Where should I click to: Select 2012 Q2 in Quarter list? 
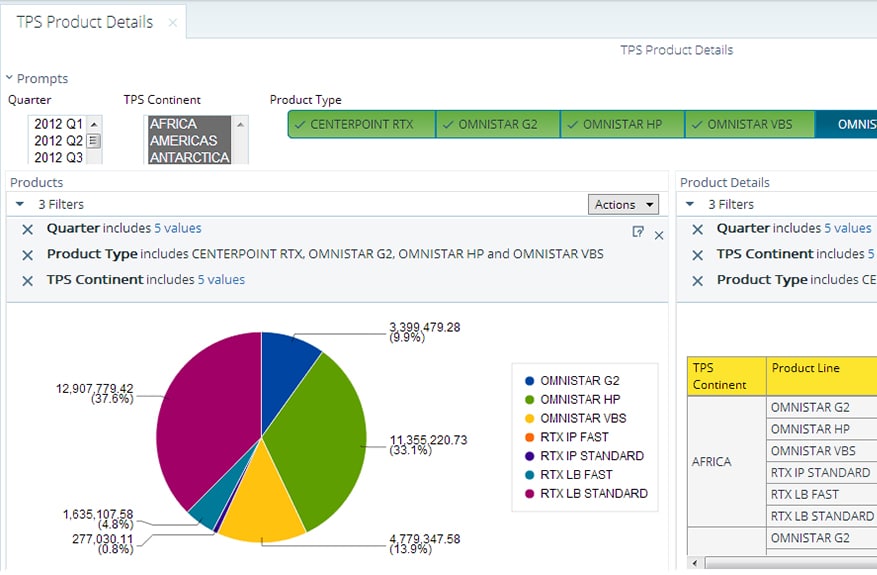point(58,140)
